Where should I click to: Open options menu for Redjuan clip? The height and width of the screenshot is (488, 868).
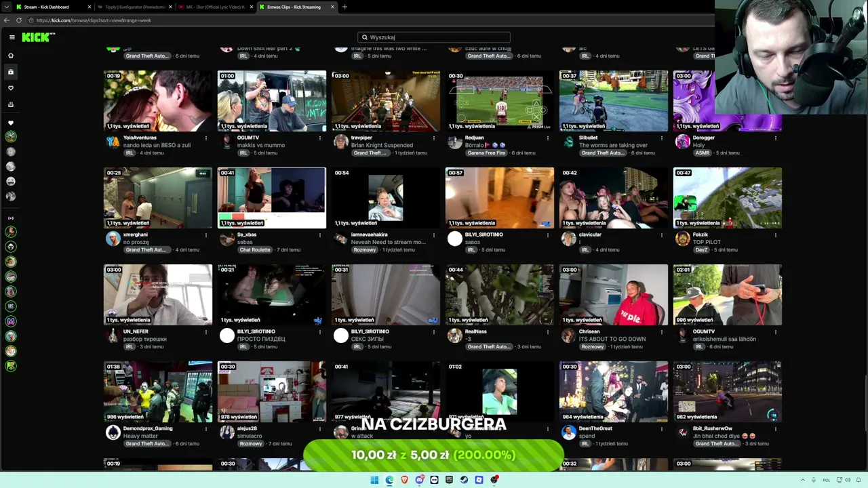(548, 138)
